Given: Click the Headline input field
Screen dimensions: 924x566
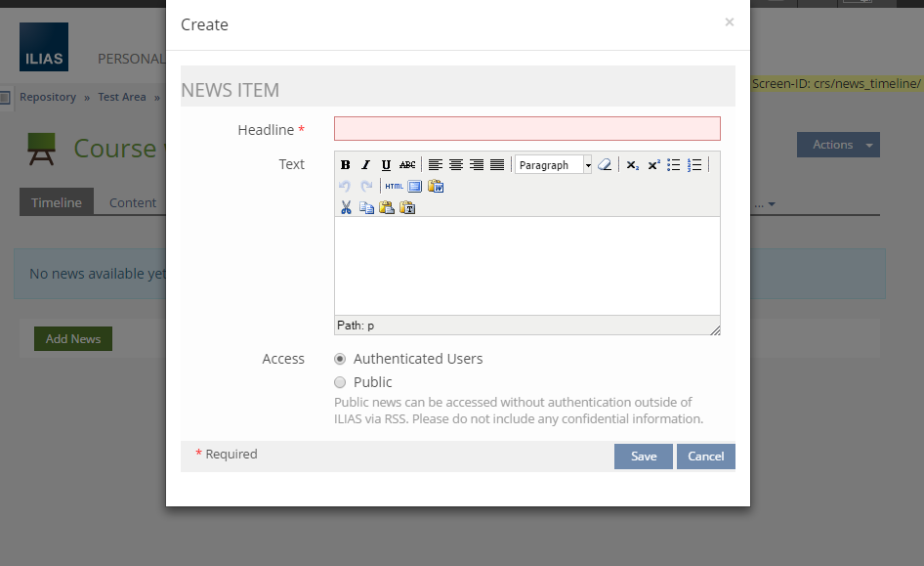Looking at the screenshot, I should click(x=527, y=128).
